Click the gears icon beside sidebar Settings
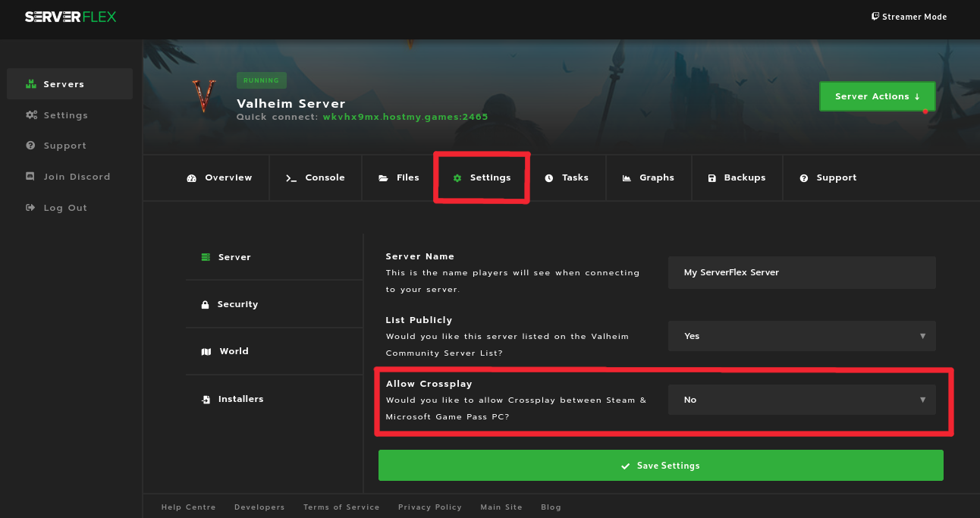980x518 pixels. (31, 115)
